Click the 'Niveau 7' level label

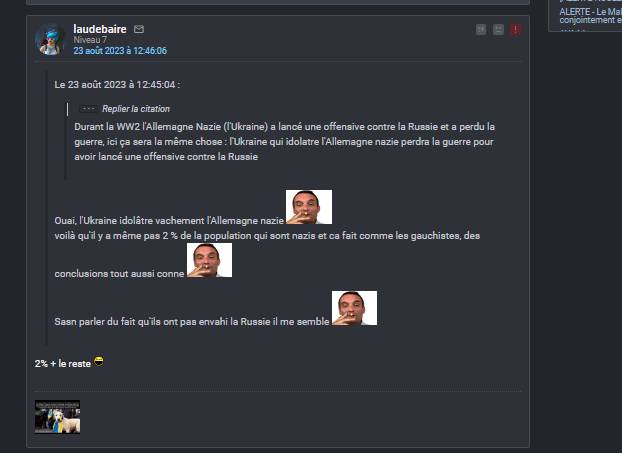(x=90, y=40)
